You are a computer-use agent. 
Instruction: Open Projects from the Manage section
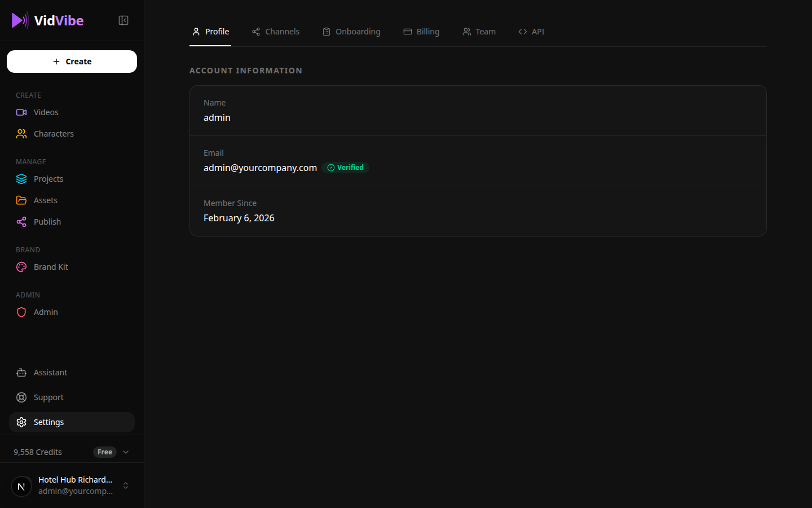tap(21, 178)
